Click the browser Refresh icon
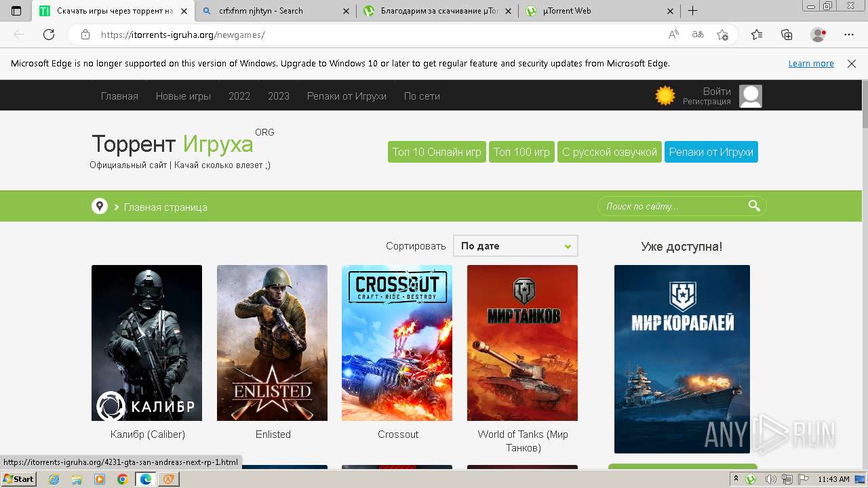The height and width of the screenshot is (488, 868). coord(49,35)
